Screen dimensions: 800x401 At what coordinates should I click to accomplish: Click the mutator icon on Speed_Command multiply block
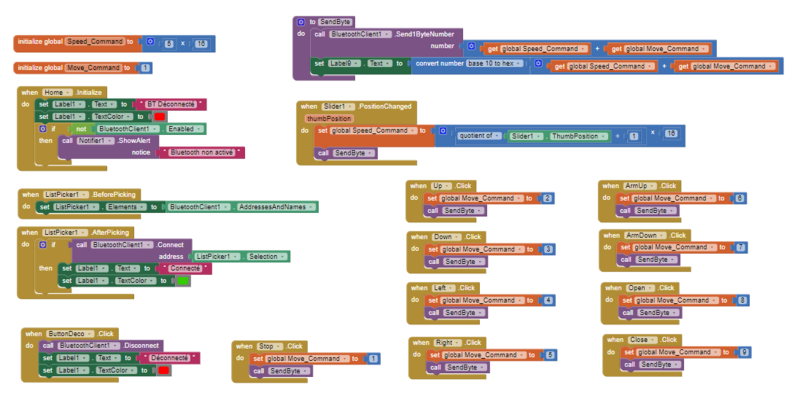tap(150, 43)
